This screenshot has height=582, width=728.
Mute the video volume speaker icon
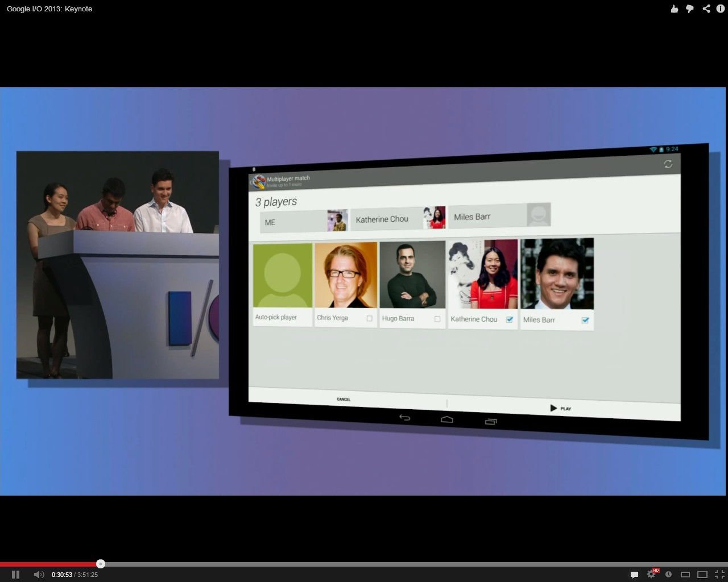(x=39, y=575)
